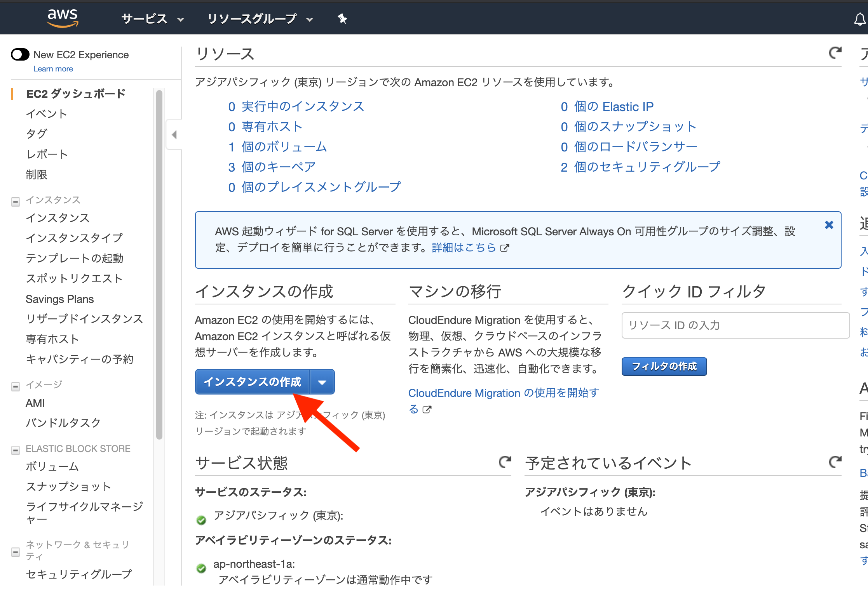The height and width of the screenshot is (591, 868).
Task: Open キャパシティーの予約 in sidebar
Action: click(x=79, y=359)
